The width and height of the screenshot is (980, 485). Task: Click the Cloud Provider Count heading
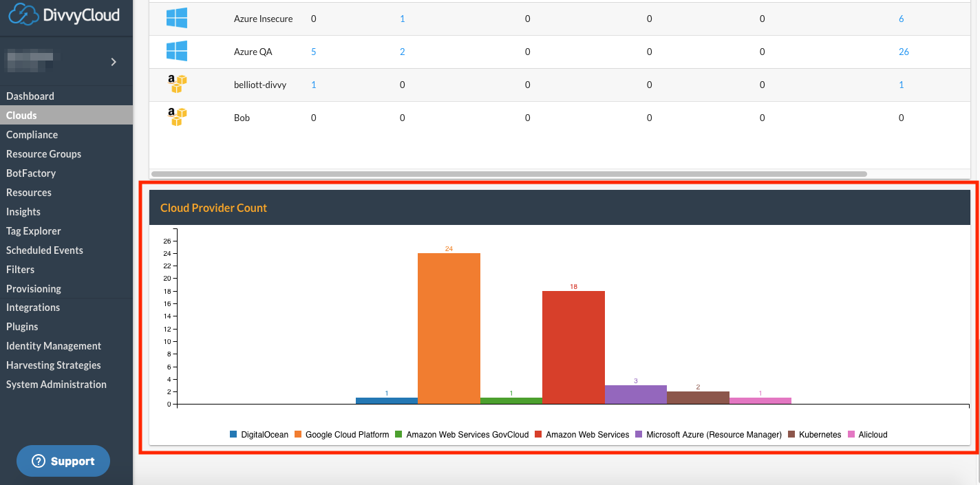coord(213,208)
